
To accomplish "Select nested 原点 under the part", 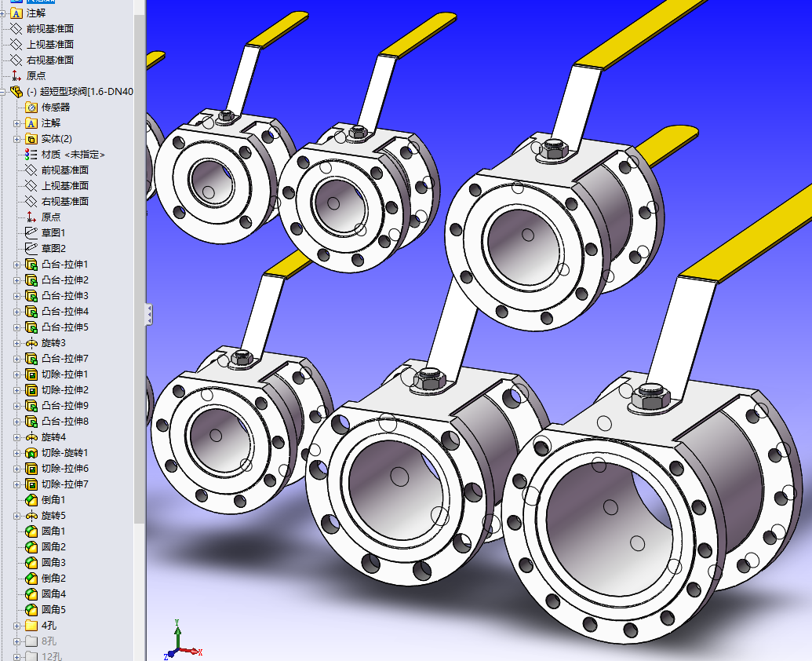I will [x=51, y=217].
